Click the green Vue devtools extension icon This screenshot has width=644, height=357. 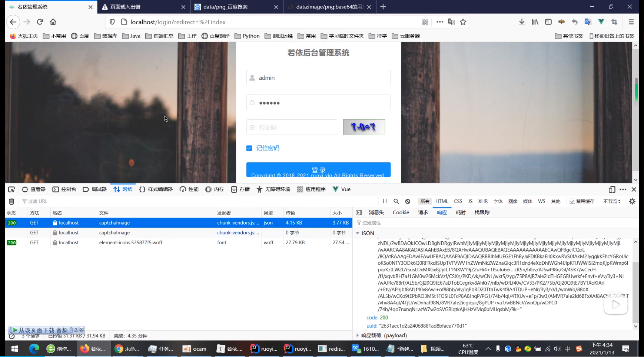[601, 22]
